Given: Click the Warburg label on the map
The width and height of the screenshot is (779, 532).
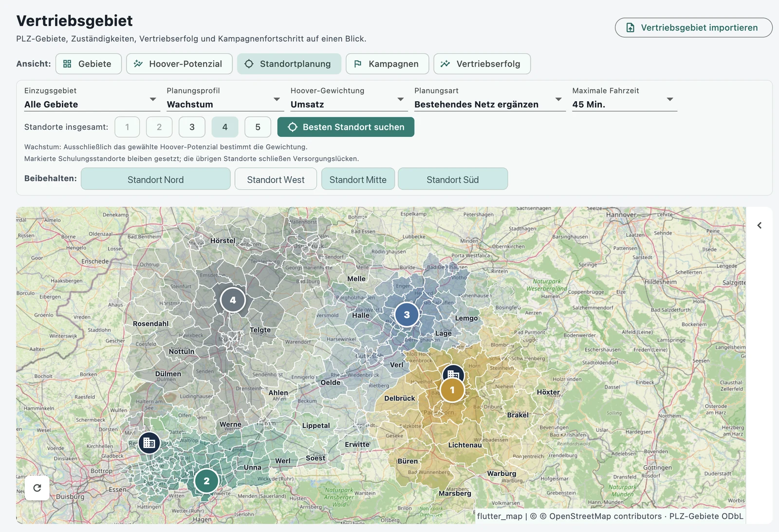Looking at the screenshot, I should pyautogui.click(x=501, y=474).
